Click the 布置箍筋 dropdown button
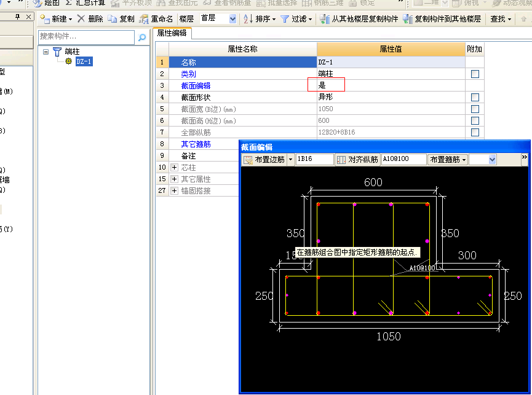 (448, 160)
